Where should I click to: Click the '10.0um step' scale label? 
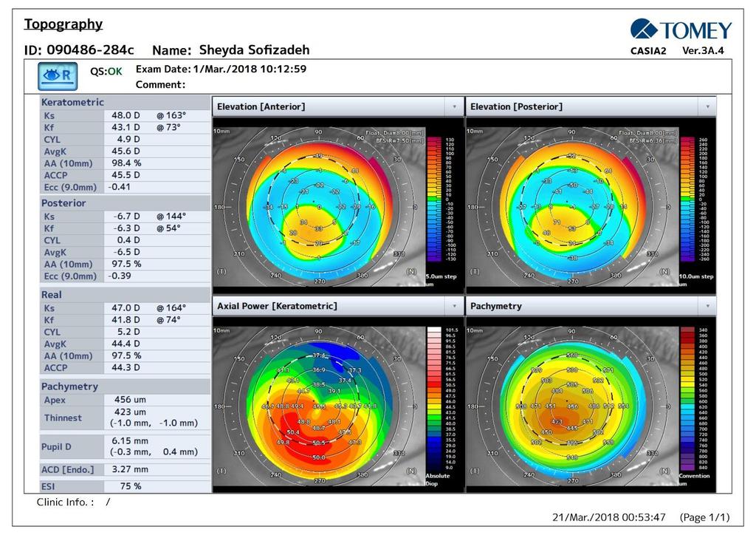pos(696,276)
